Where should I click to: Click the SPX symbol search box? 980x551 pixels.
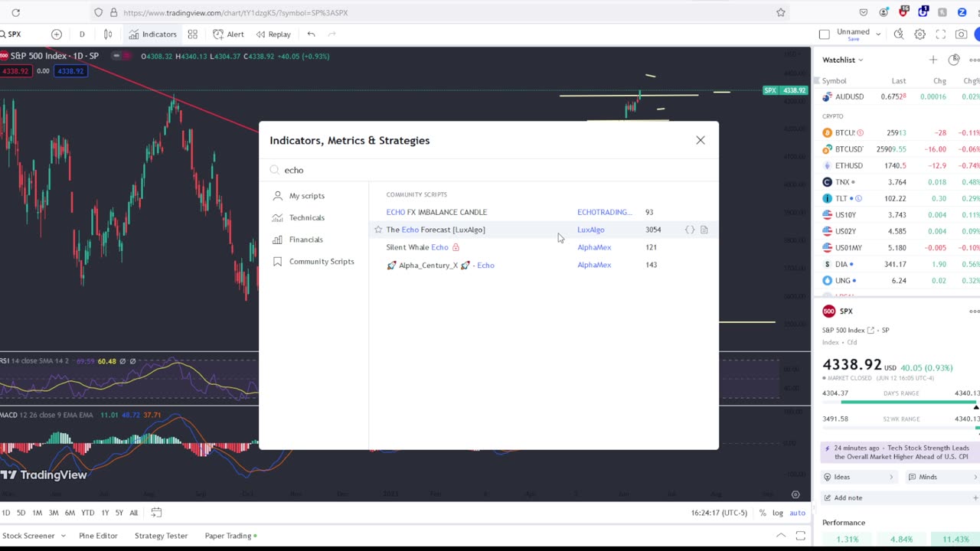[x=17, y=34]
